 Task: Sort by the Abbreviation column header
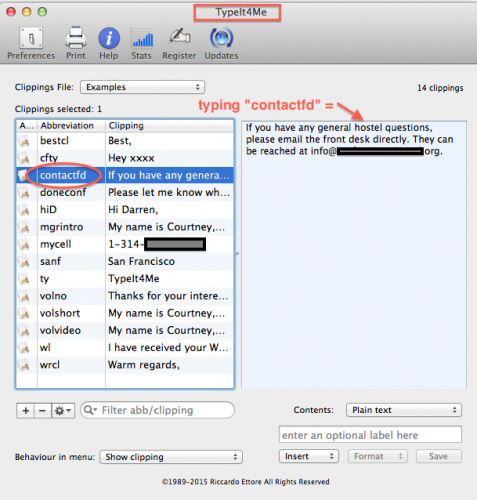click(71, 126)
